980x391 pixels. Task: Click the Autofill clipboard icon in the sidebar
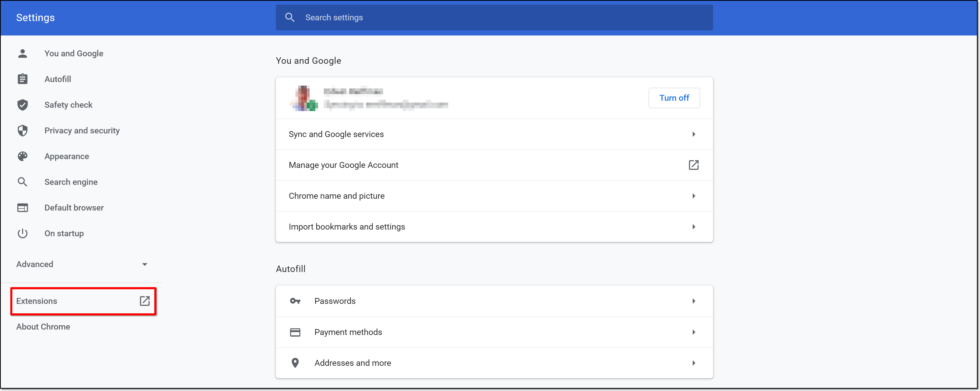pyautogui.click(x=22, y=79)
